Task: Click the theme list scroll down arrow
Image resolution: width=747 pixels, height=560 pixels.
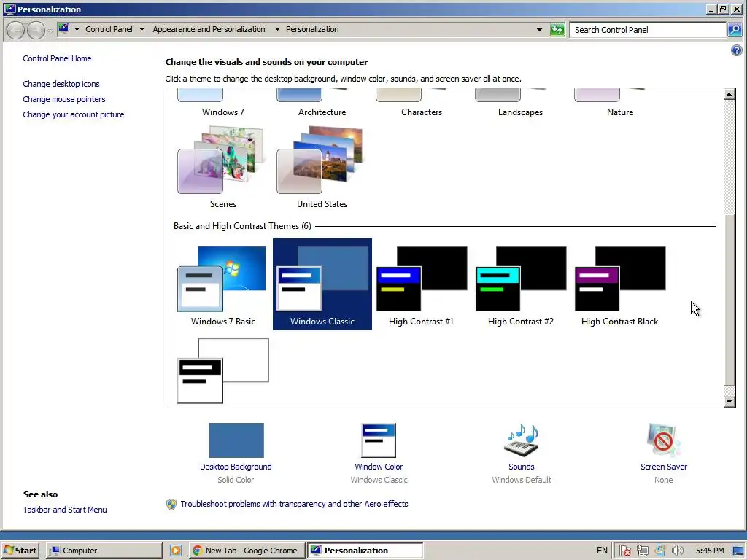Action: [729, 402]
